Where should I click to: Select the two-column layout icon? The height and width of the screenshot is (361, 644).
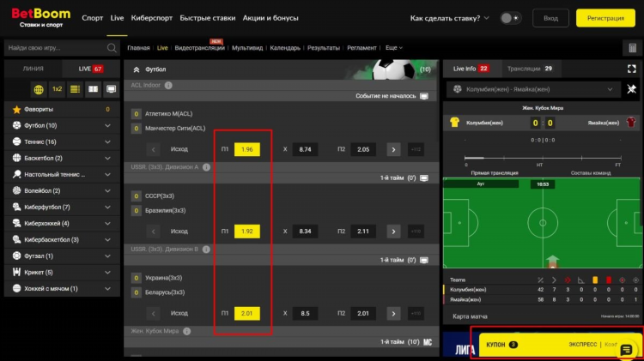[94, 89]
